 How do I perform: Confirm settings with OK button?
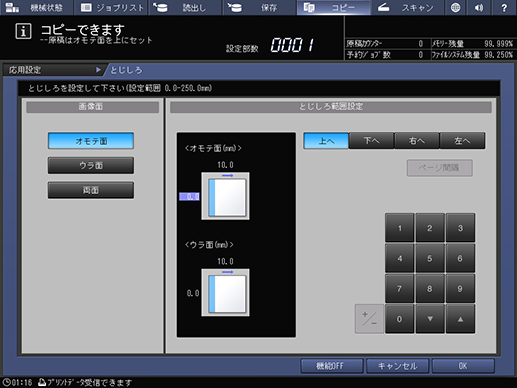click(463, 366)
